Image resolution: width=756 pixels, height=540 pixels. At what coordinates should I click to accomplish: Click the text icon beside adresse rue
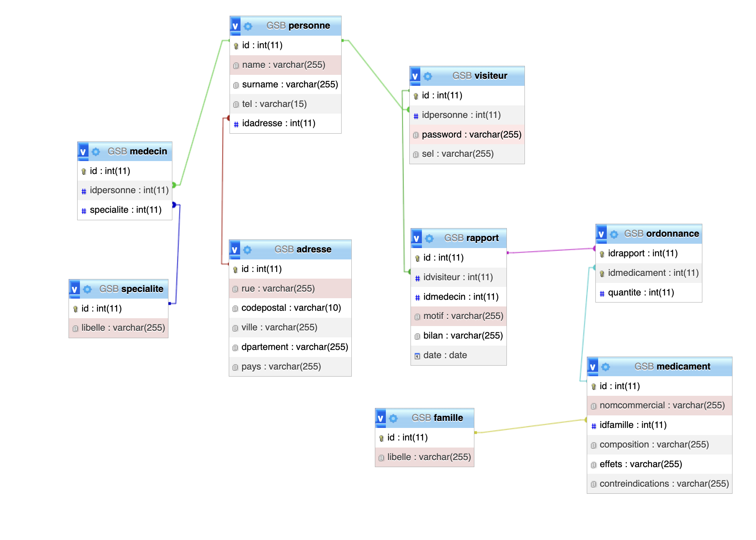click(235, 289)
